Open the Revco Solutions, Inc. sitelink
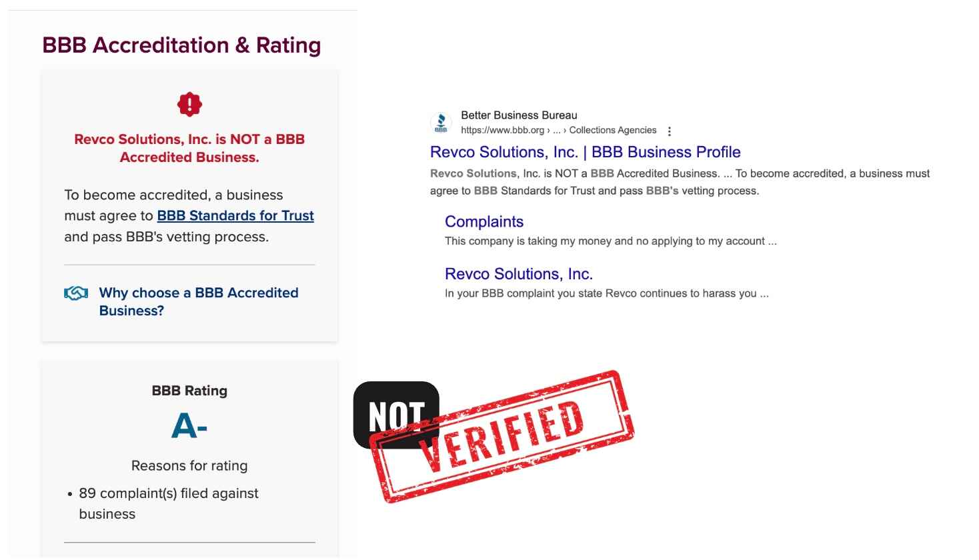Screen dimensions: 979x560 519,274
